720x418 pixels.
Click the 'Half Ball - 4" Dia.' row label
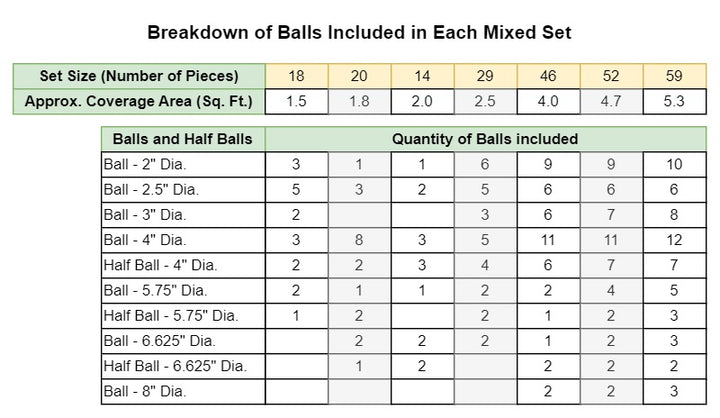click(x=183, y=265)
